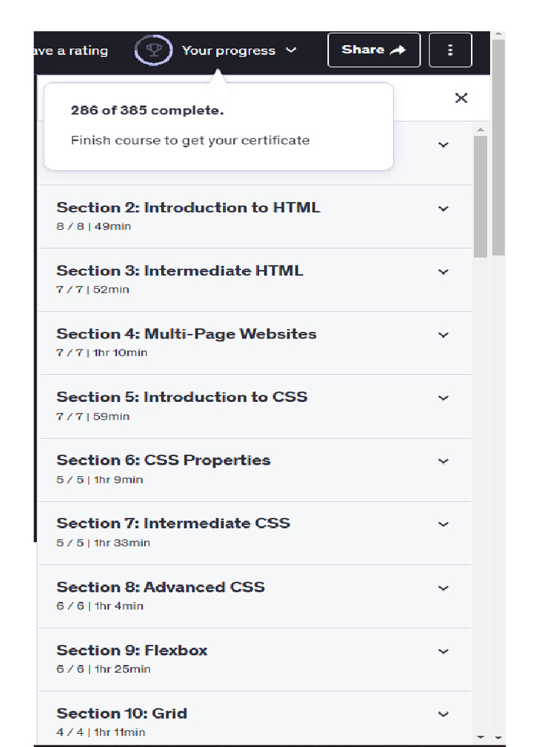Open the three-dot more options menu
Viewport: 560px width, 747px height.
[450, 50]
